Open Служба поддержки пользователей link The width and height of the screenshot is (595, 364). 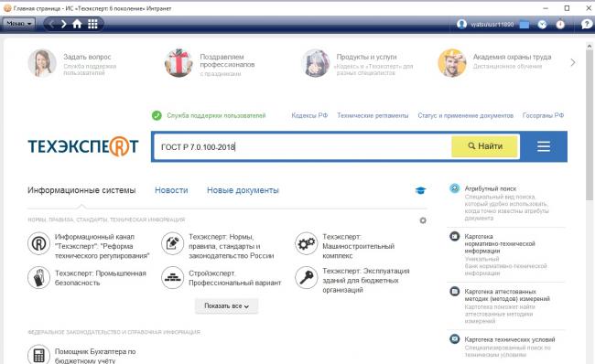[x=216, y=115]
